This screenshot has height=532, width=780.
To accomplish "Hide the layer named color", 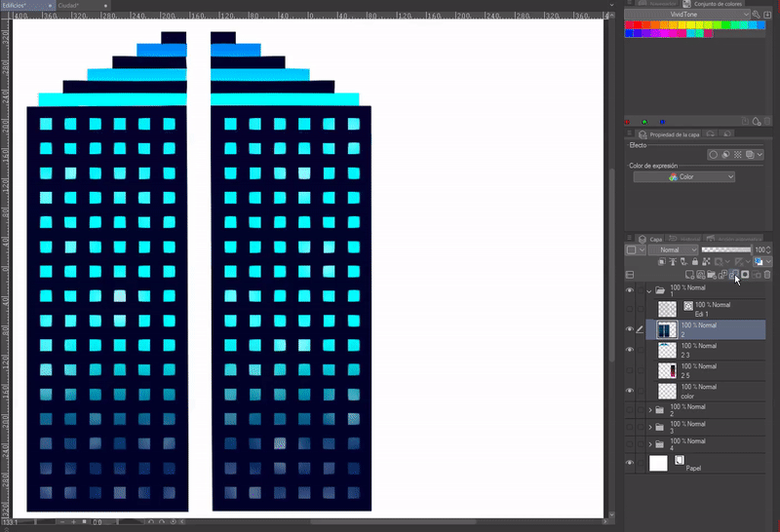I will (630, 391).
